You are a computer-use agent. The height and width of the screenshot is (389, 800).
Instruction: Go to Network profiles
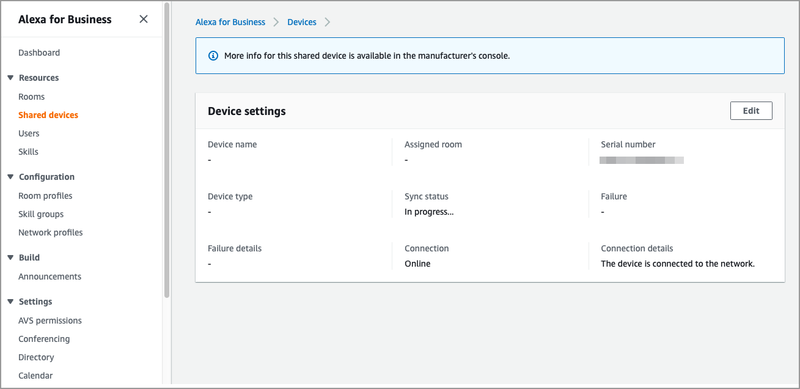point(50,232)
